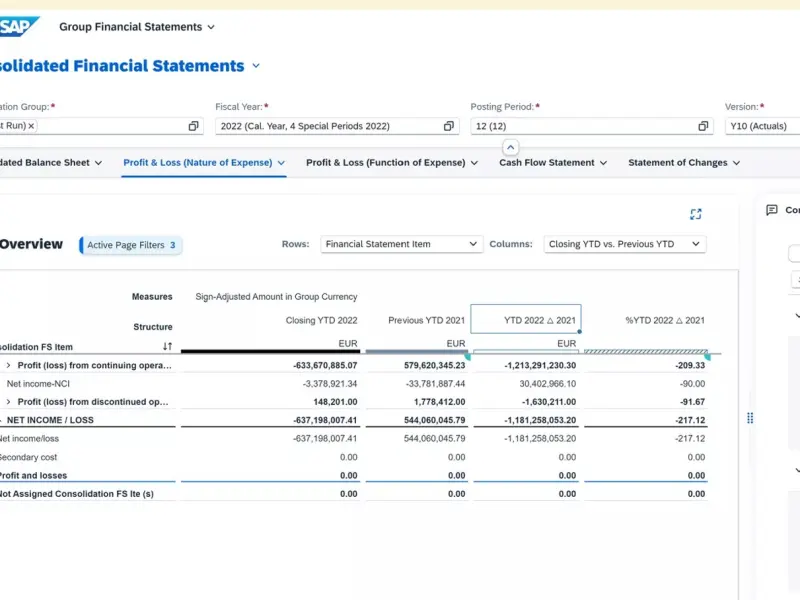Remove the Consolidation Group token with X

(x=31, y=126)
